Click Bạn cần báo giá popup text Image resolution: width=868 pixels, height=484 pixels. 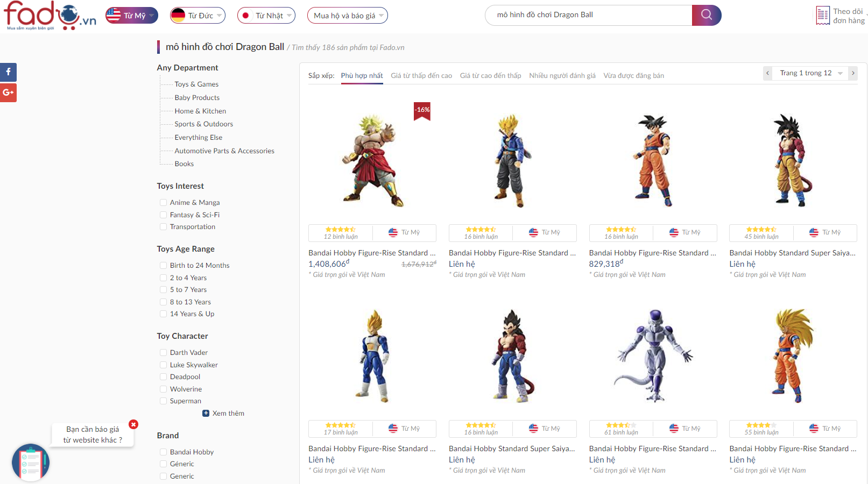point(93,435)
